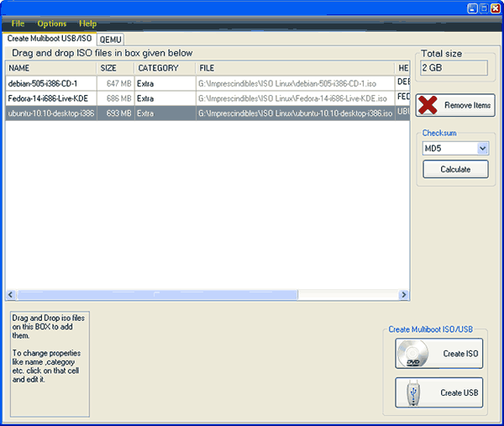
Task: Open the Help menu
Action: click(x=87, y=24)
